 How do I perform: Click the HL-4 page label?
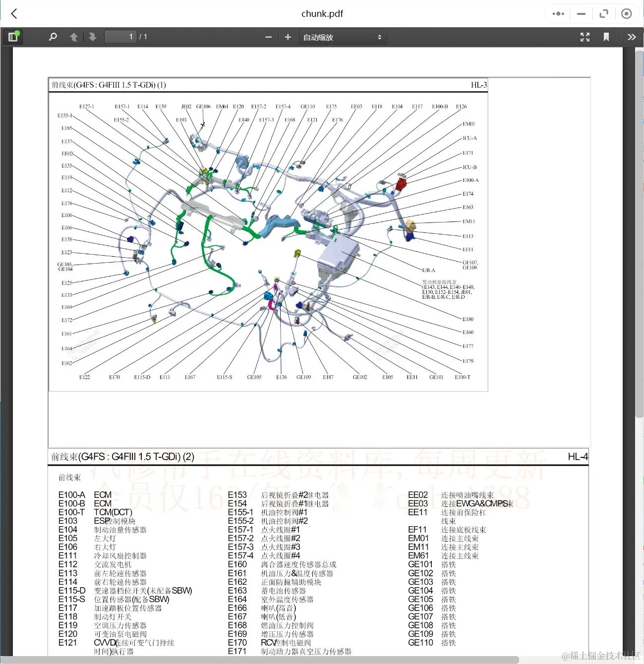click(578, 456)
